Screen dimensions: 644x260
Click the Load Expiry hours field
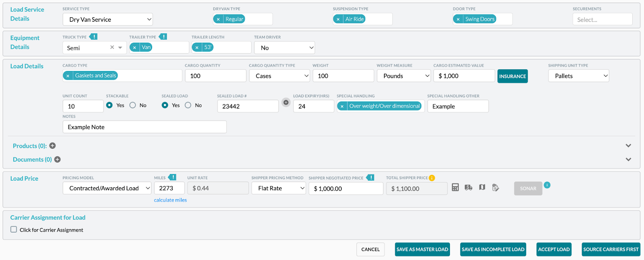(314, 106)
